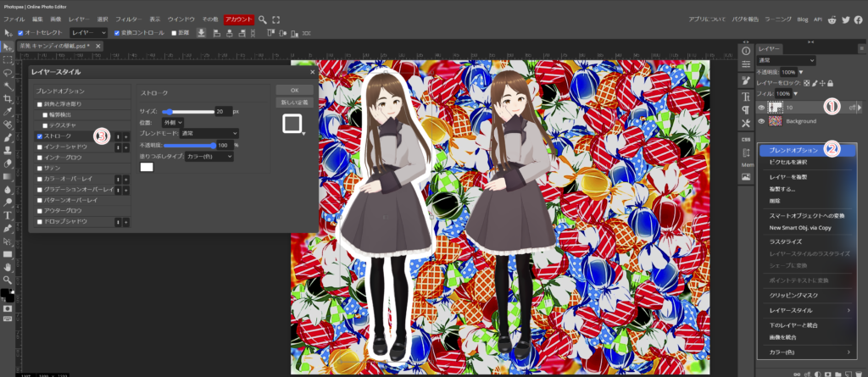This screenshot has height=377, width=868.
Task: Open the CSS panel icon
Action: 746,140
